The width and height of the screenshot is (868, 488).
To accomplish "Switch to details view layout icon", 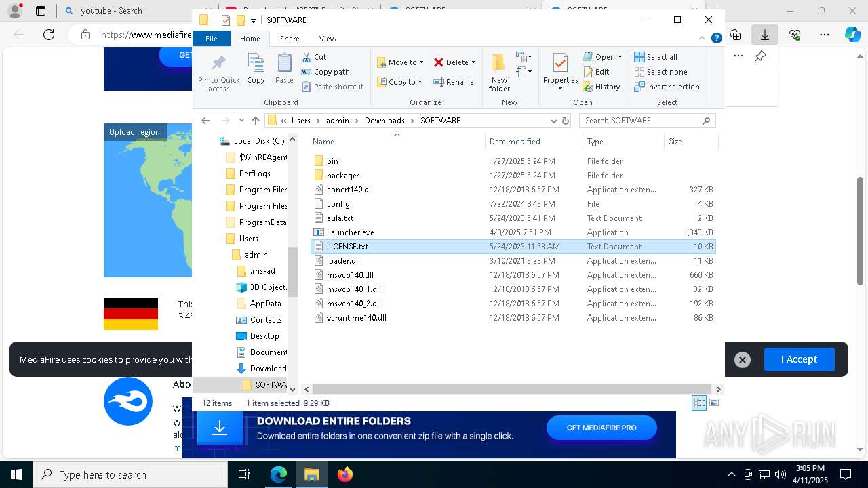I will coord(699,403).
